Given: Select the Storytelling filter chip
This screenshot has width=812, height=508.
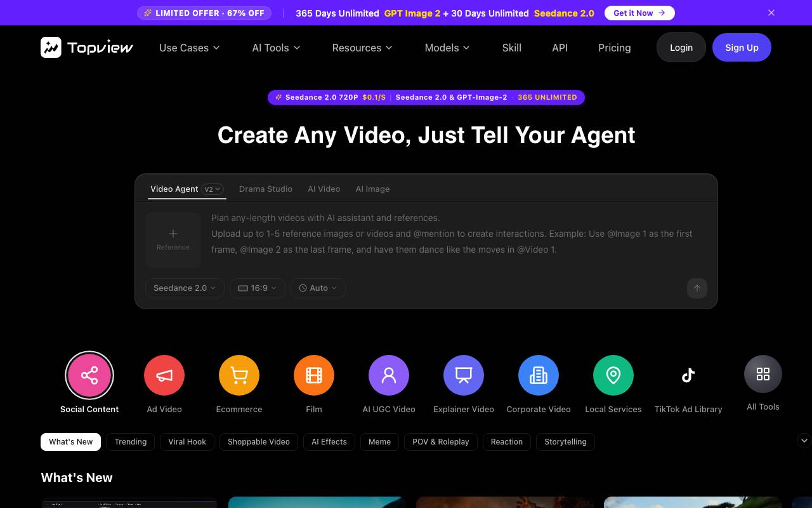Looking at the screenshot, I should point(565,442).
